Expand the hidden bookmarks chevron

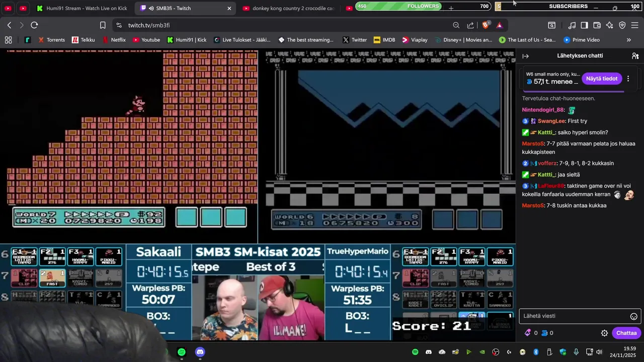[628, 40]
